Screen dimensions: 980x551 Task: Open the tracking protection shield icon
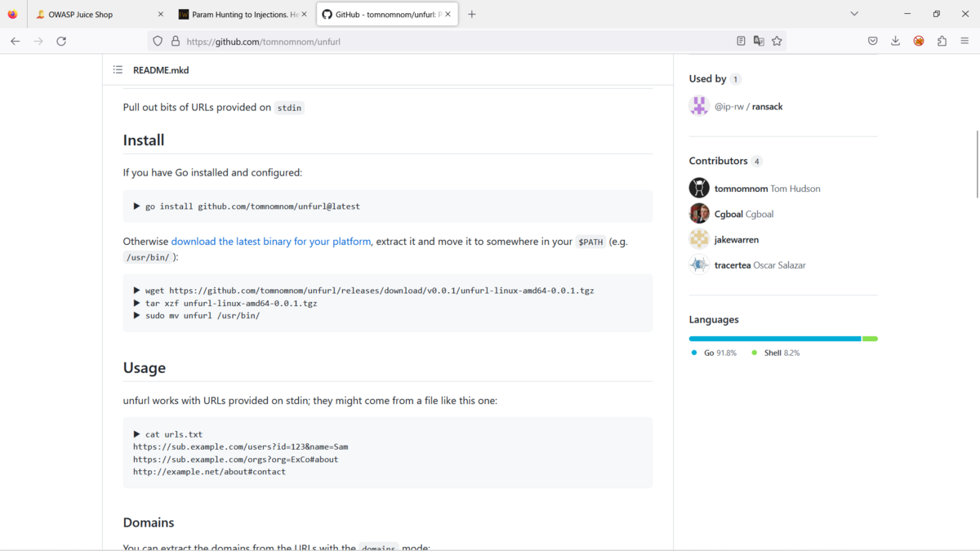pos(158,41)
